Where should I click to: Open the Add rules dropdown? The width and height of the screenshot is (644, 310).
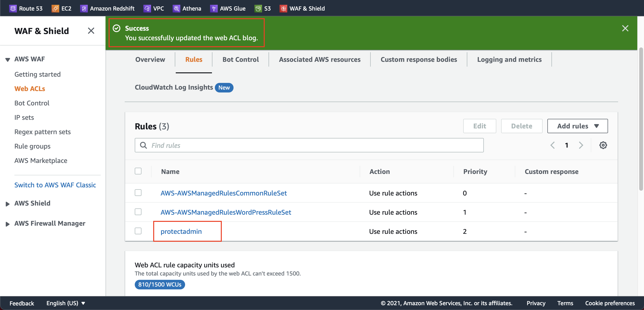578,126
